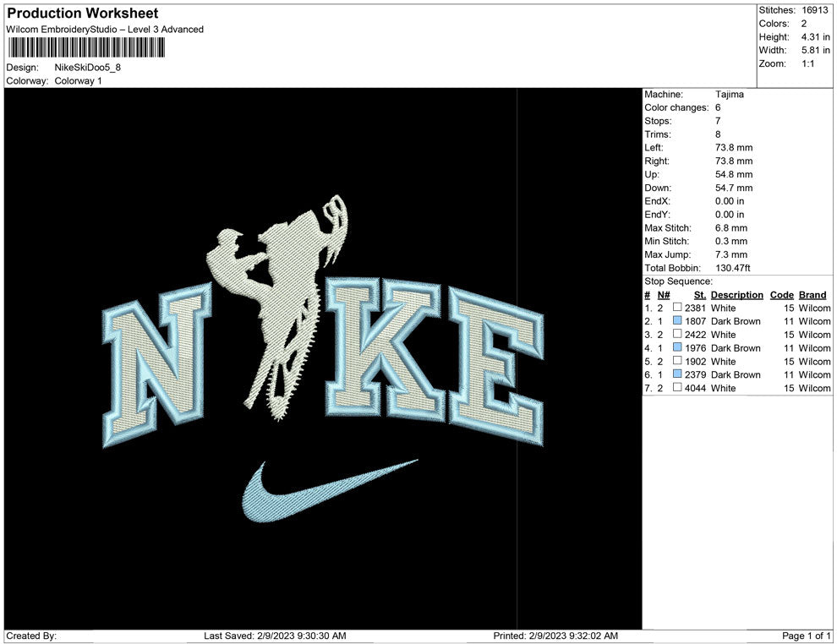Click the 'Brand' column header
Image resolution: width=837 pixels, height=644 pixels.
point(812,295)
